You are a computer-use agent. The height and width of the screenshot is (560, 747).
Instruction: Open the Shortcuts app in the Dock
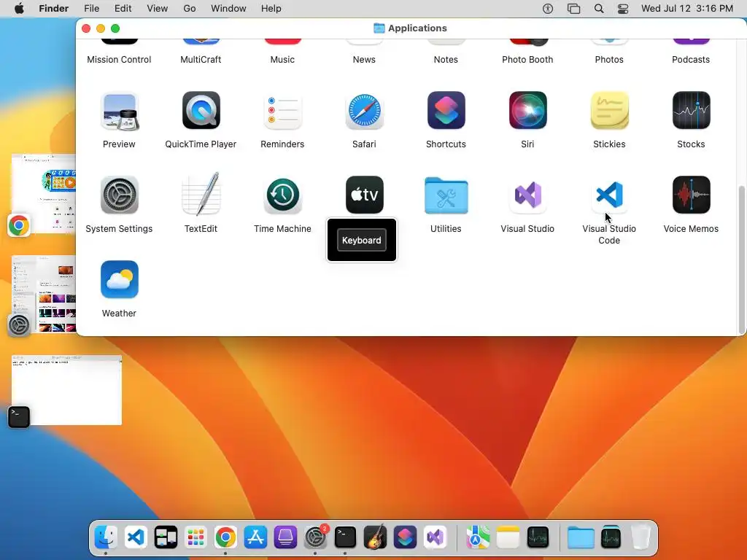coord(406,537)
